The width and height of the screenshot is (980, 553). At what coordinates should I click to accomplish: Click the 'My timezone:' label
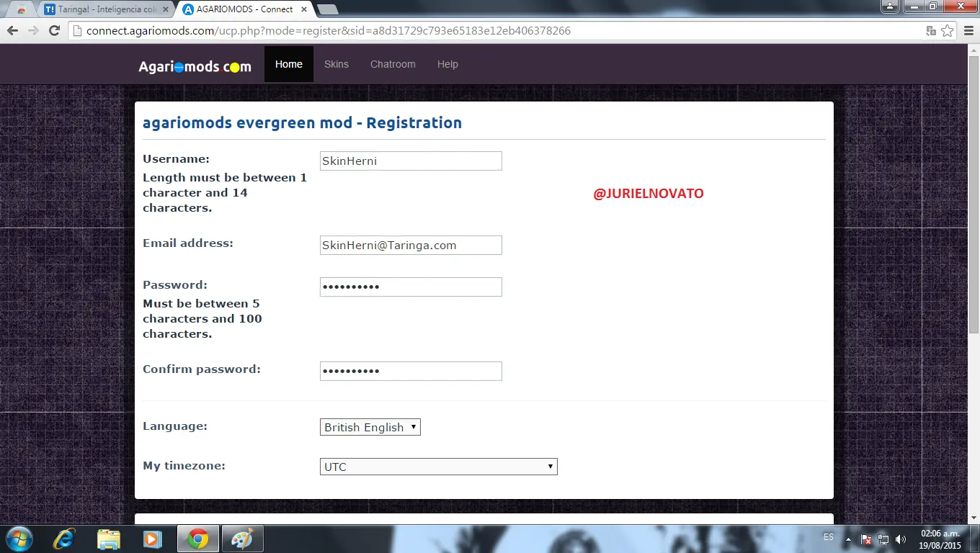(184, 466)
